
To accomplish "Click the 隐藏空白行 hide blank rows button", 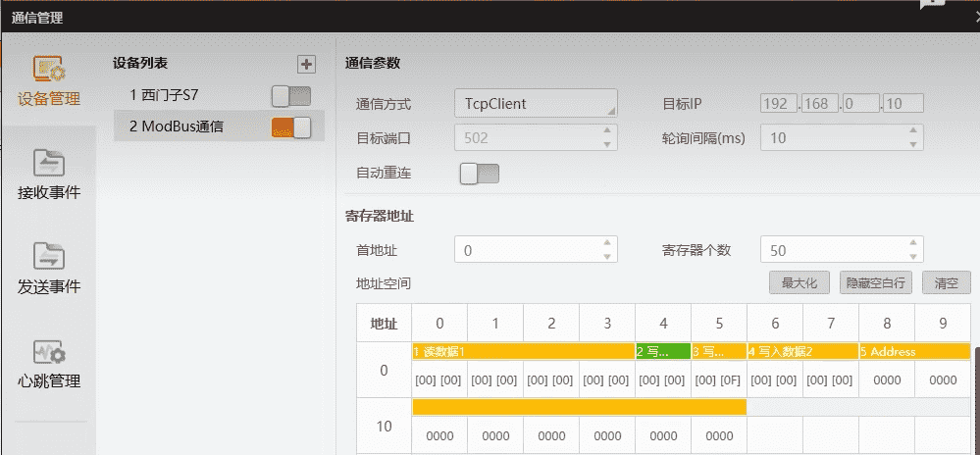I will (x=876, y=283).
